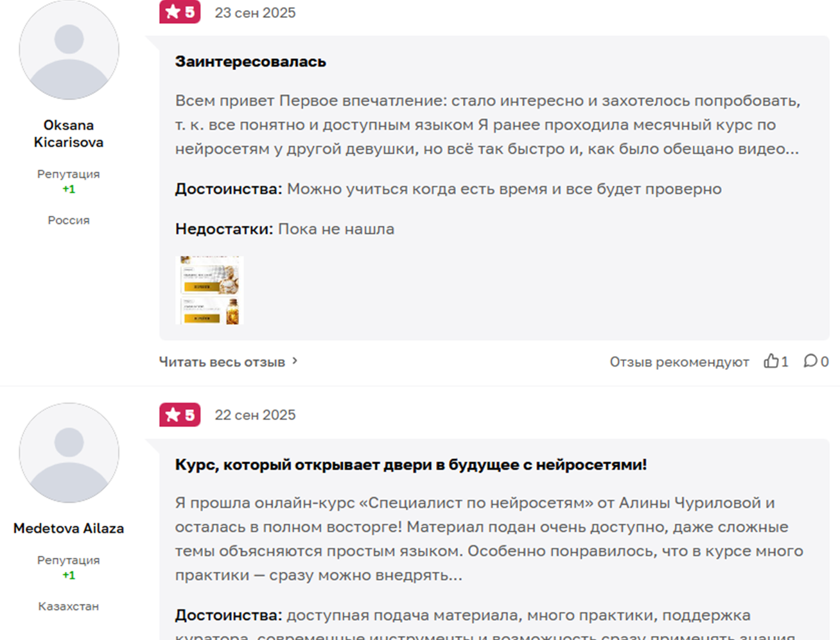Open Oksana Kicarisova's profile link
Screen dimensions: 840x640
pyautogui.click(x=69, y=133)
